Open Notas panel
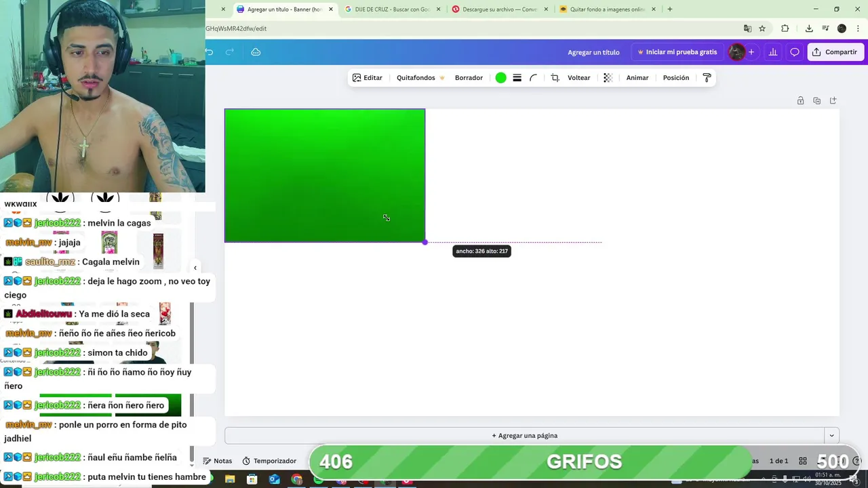868x488 pixels. pyautogui.click(x=218, y=461)
